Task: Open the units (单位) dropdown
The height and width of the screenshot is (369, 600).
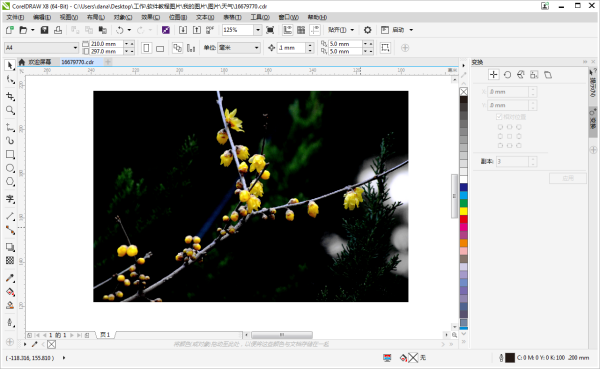Action: coord(257,48)
